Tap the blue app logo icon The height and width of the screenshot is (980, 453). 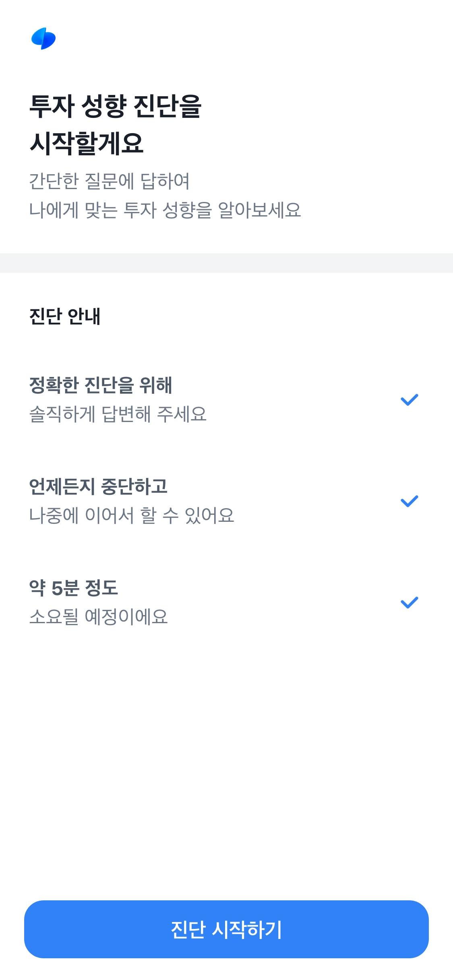tap(43, 39)
